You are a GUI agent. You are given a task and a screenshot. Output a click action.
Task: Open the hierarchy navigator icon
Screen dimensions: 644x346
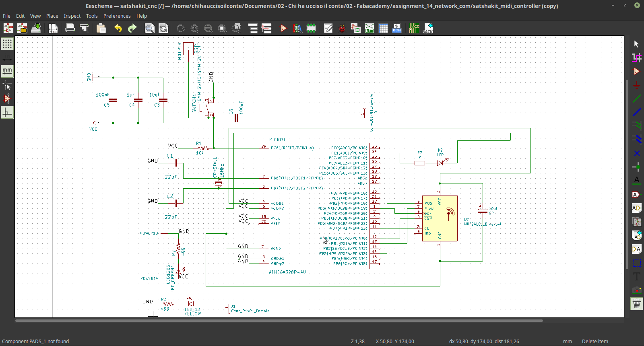click(253, 28)
